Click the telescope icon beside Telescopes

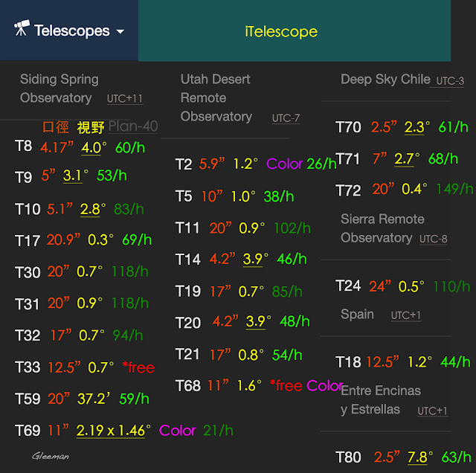click(22, 28)
